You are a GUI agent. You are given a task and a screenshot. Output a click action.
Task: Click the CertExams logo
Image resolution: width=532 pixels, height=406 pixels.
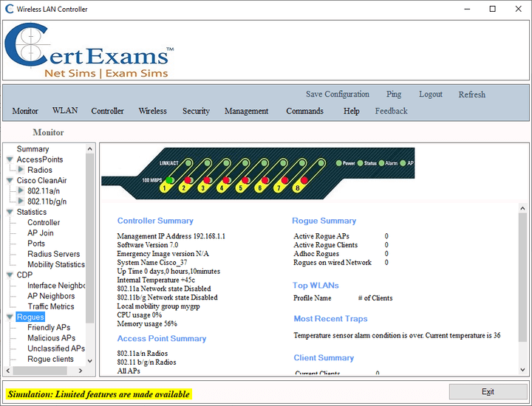(89, 50)
